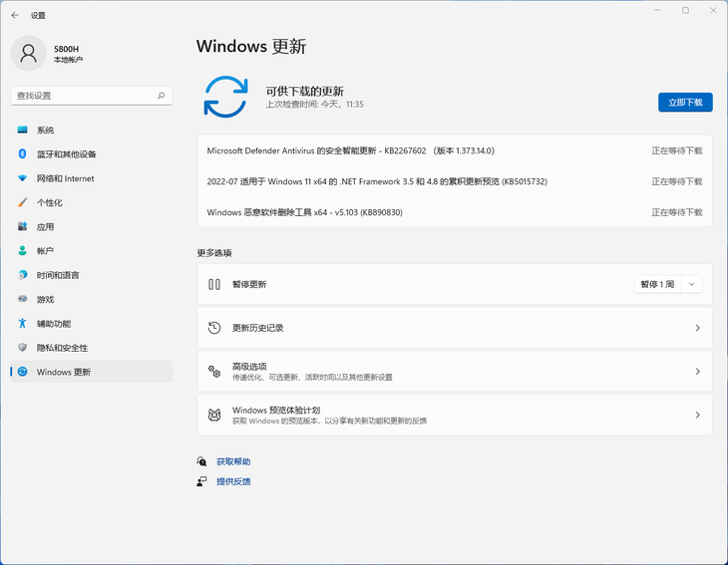Click the gears icon for 高级选项
The image size is (728, 565).
(214, 371)
